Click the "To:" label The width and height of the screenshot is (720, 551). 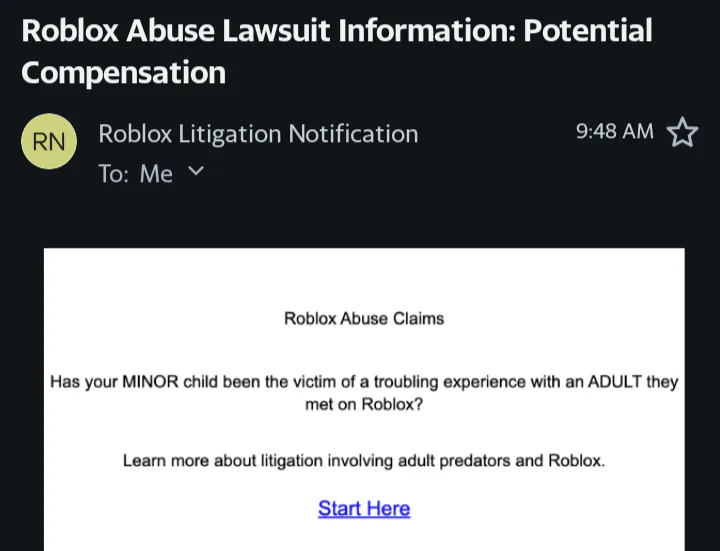(113, 174)
